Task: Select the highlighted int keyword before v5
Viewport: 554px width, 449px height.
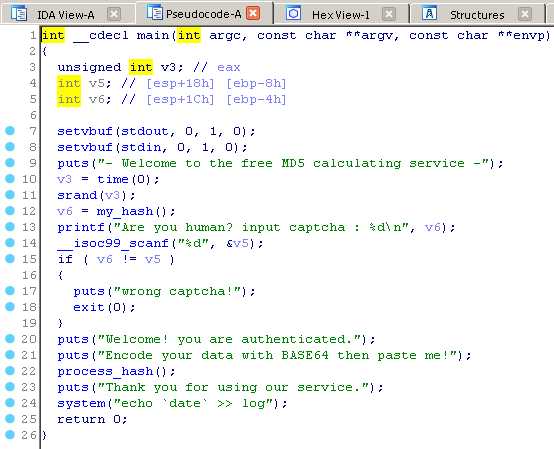Action: click(x=69, y=83)
